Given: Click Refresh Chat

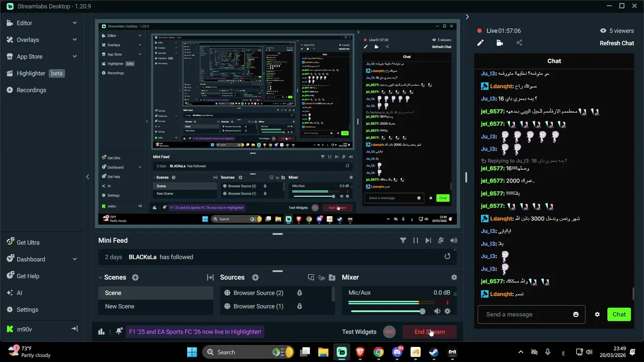Looking at the screenshot, I should [617, 43].
